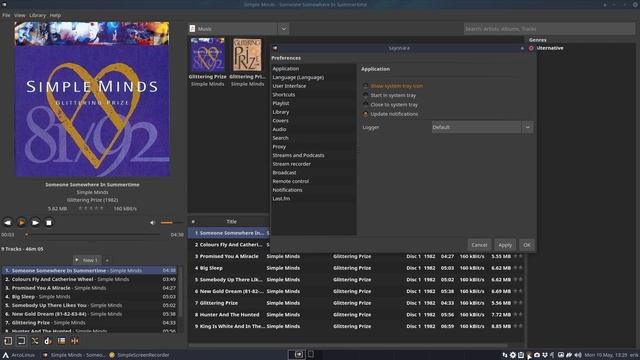Select Colours Fly And Catherine Wheel playlist item
The image size is (640, 360).
[90, 280]
